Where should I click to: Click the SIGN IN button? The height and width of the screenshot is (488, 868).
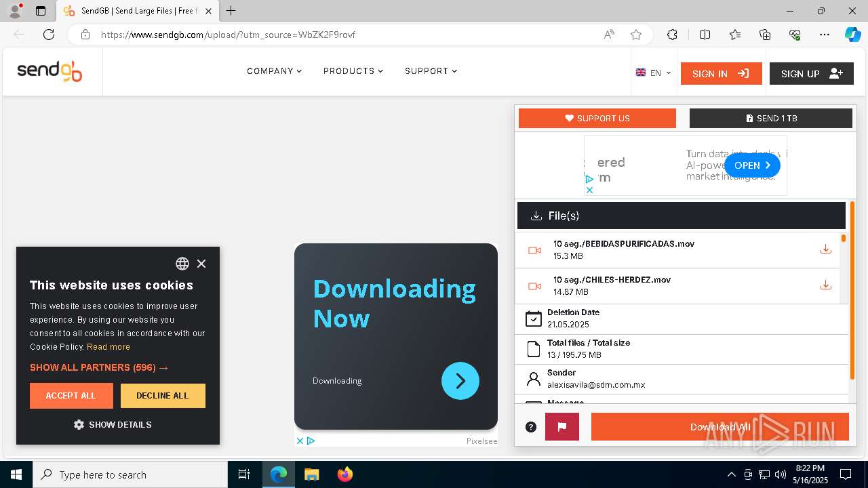pos(722,74)
